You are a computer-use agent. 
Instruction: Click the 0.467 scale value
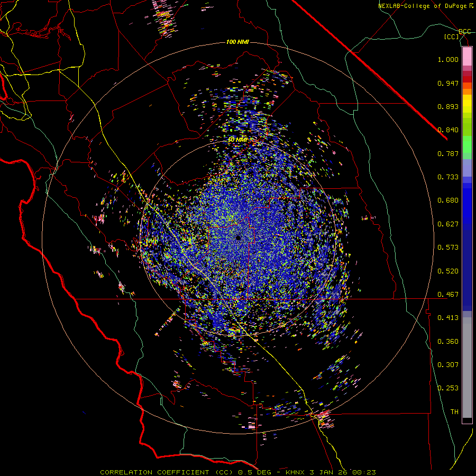coord(448,295)
